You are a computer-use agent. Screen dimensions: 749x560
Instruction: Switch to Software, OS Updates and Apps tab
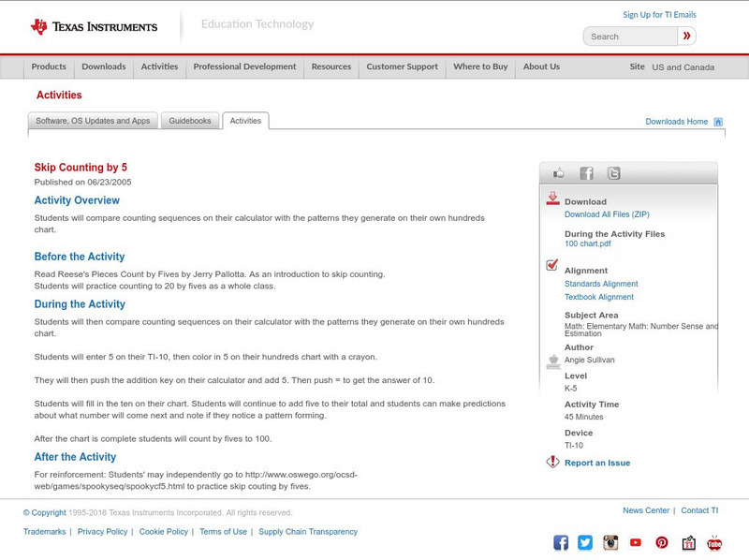[x=93, y=121]
